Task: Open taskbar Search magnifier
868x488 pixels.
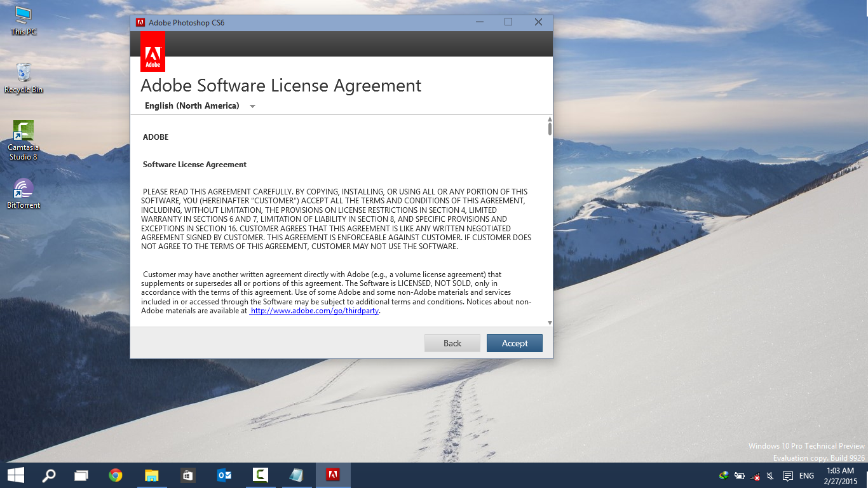Action: click(x=48, y=475)
